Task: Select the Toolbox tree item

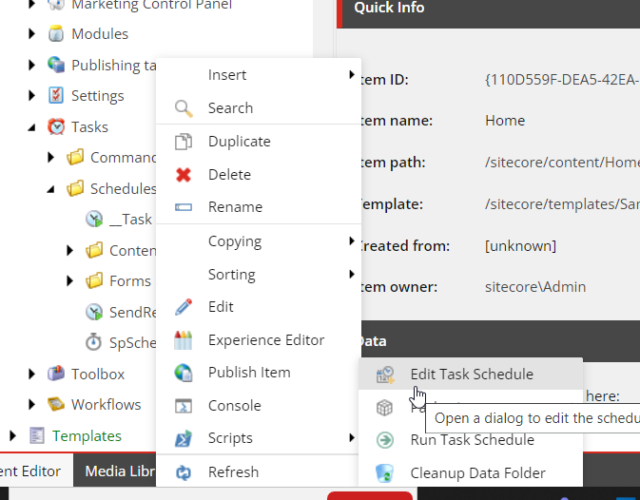Action: pyautogui.click(x=97, y=374)
